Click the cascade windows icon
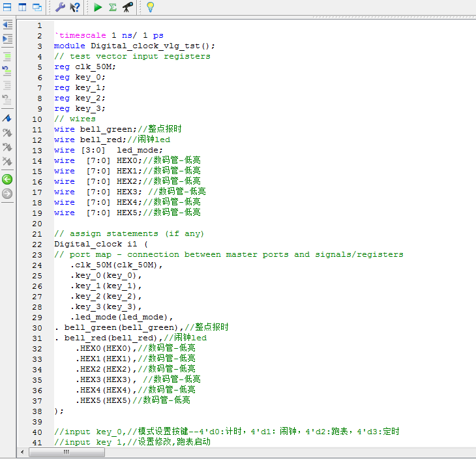This screenshot has width=476, height=459. [x=37, y=7]
